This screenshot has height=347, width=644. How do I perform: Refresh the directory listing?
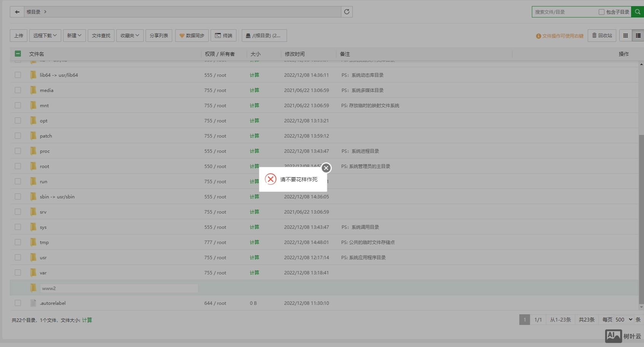click(x=347, y=12)
